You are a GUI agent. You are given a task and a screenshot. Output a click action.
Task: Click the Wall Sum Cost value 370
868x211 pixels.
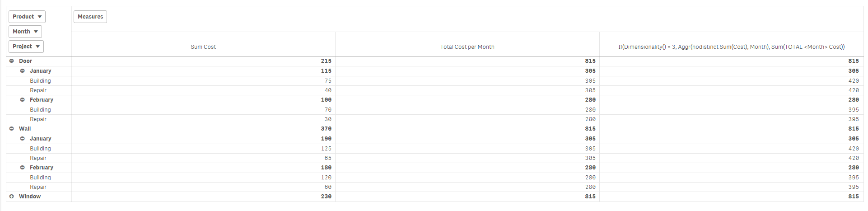point(326,129)
